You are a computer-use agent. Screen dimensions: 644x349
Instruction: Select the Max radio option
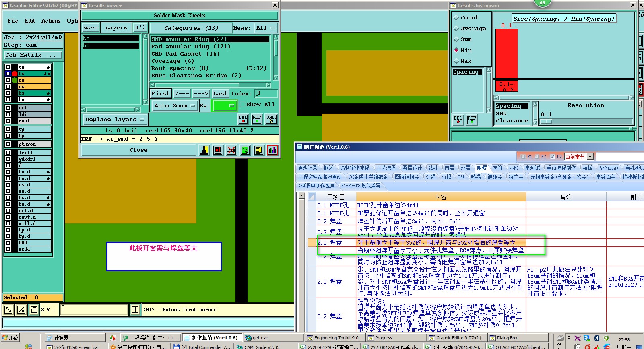[x=456, y=61]
